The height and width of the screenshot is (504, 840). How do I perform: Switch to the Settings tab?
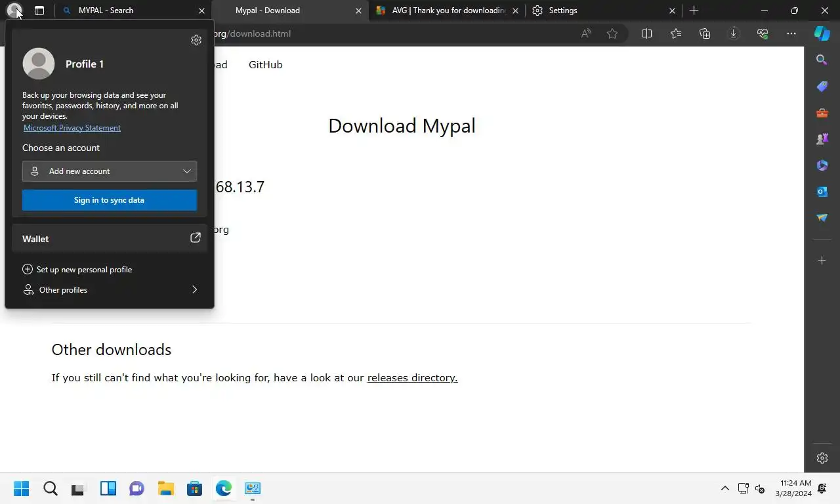point(602,10)
